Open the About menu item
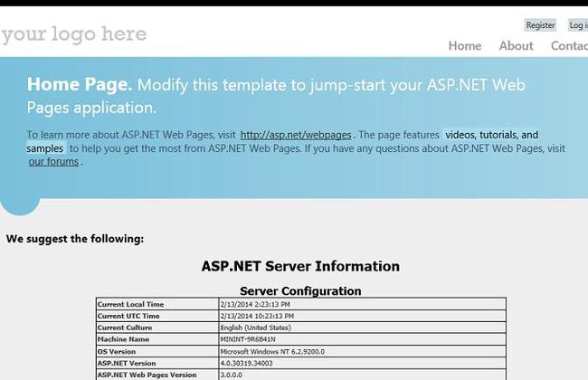Viewport: 588px width, 380px height. point(516,46)
